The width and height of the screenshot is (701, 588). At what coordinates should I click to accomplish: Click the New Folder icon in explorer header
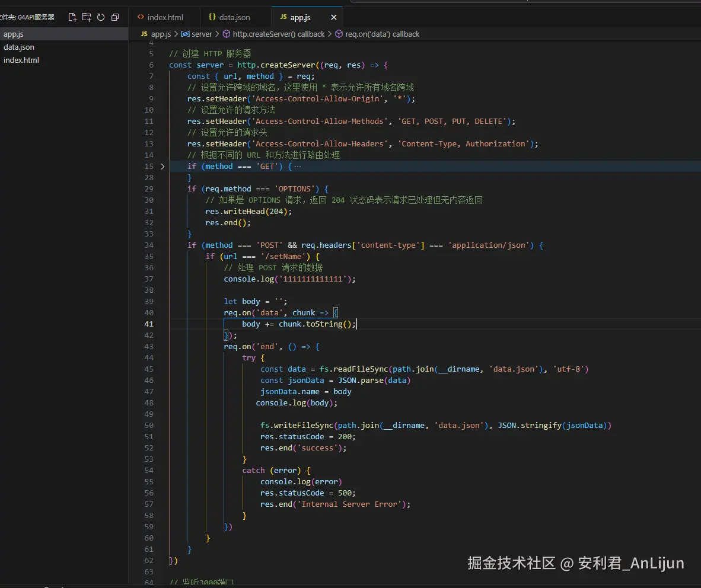tap(87, 17)
